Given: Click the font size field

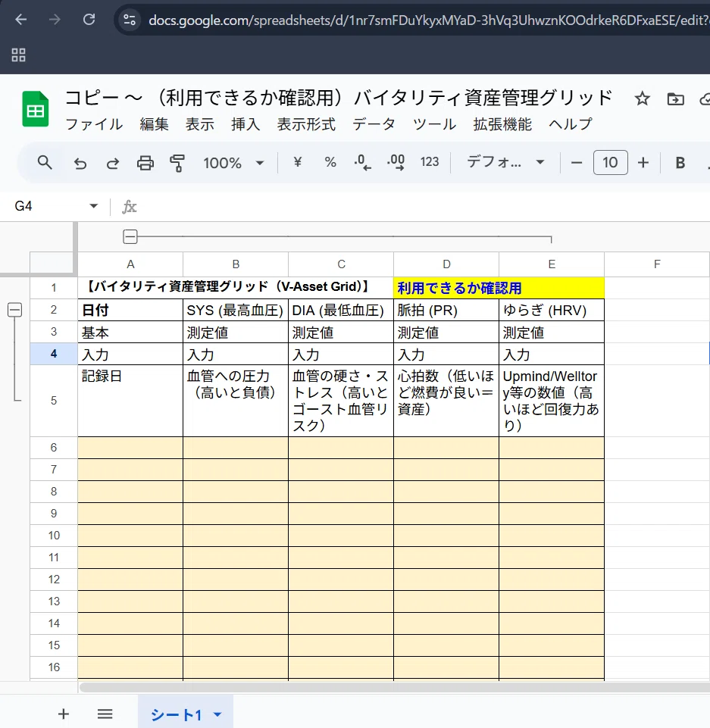Looking at the screenshot, I should click(610, 163).
